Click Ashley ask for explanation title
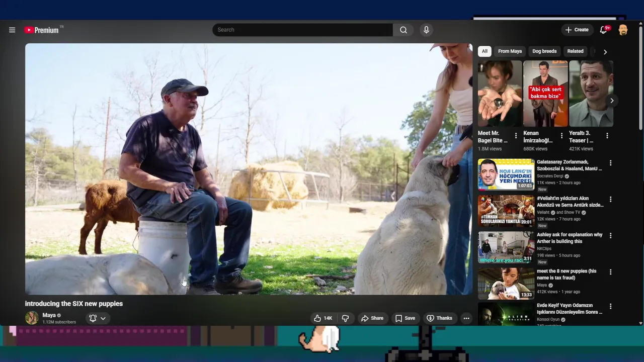Image resolution: width=644 pixels, height=362 pixels. (570, 238)
